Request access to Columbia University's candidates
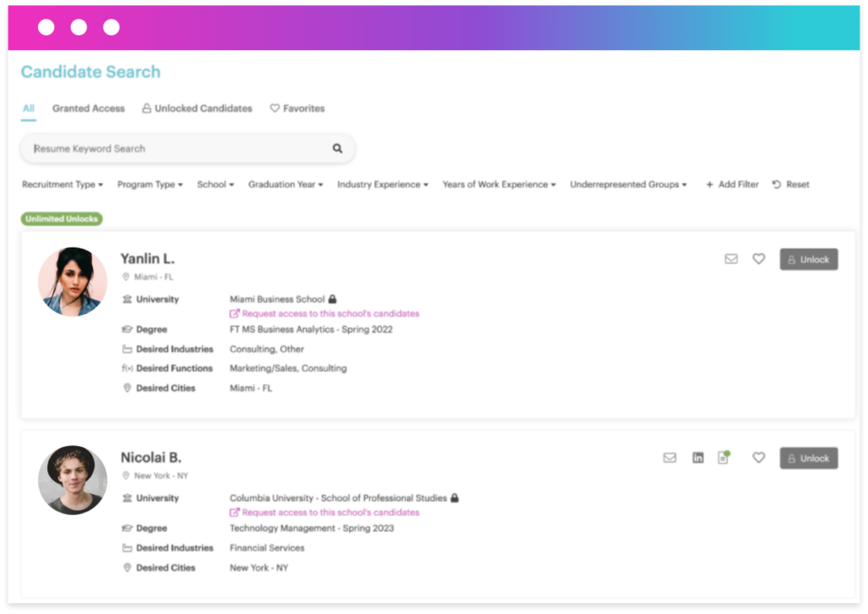Viewport: 868px width, 614px height. click(x=325, y=512)
